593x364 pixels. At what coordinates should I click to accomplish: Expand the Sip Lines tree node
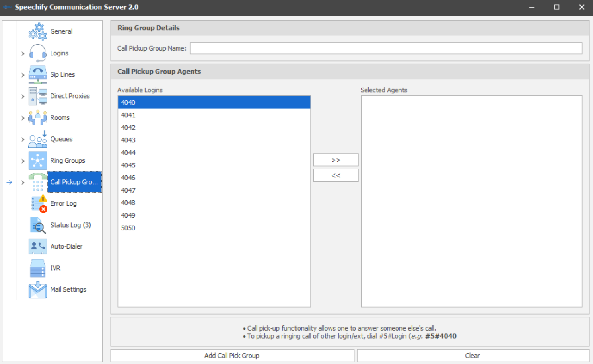[x=23, y=75]
